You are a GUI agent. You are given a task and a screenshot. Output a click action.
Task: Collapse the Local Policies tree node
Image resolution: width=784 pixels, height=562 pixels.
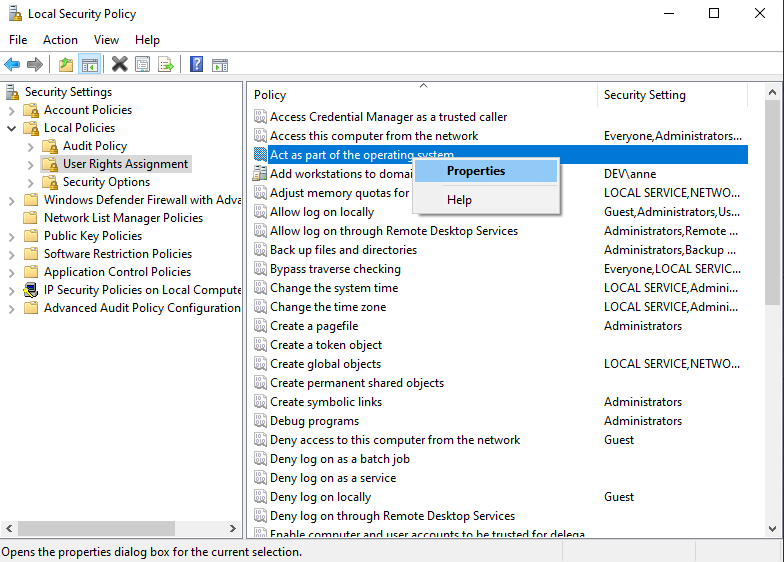[x=12, y=128]
